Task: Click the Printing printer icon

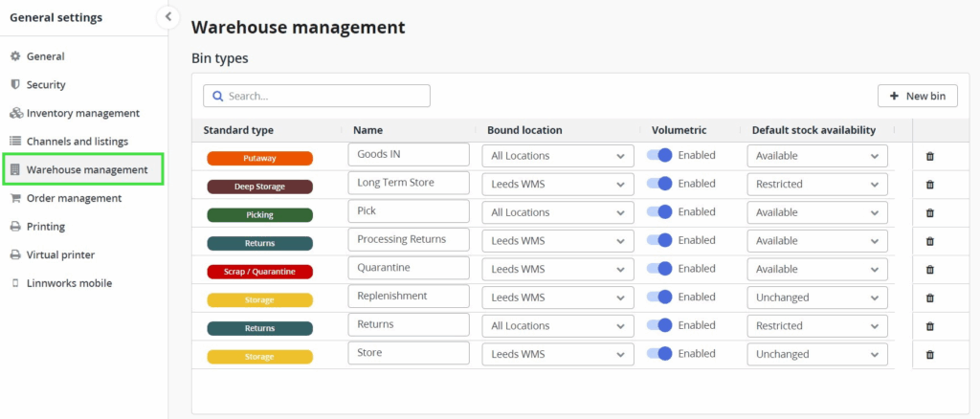Action: [15, 226]
